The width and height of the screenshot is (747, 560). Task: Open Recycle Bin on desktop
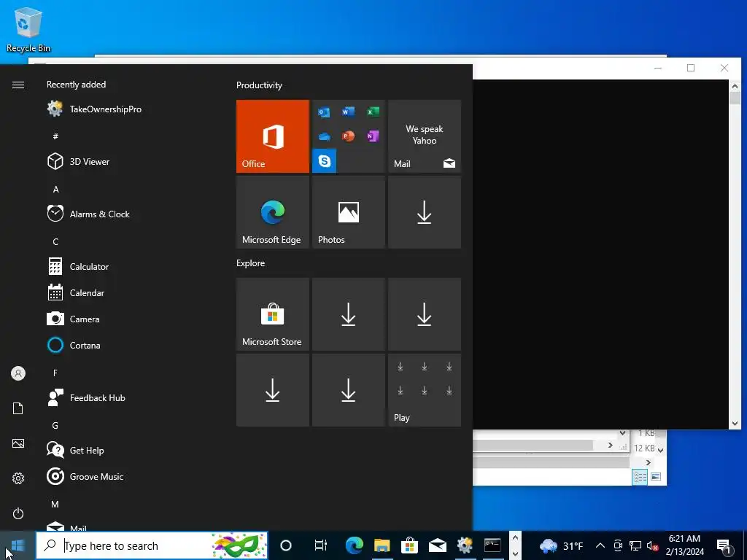click(28, 29)
